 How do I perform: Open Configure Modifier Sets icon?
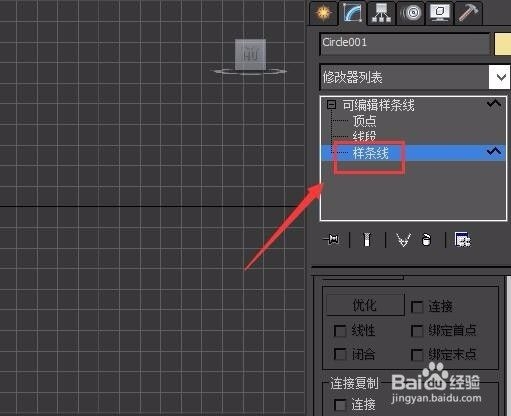(463, 239)
